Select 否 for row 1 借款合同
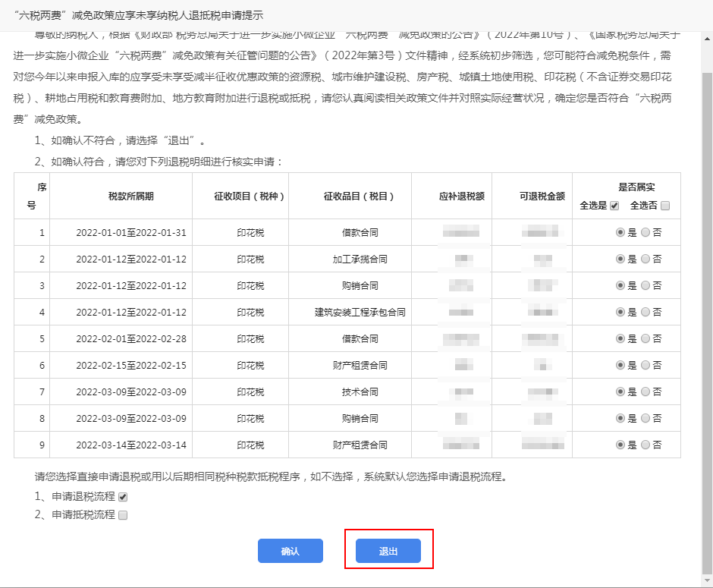This screenshot has width=713, height=588. pos(645,232)
